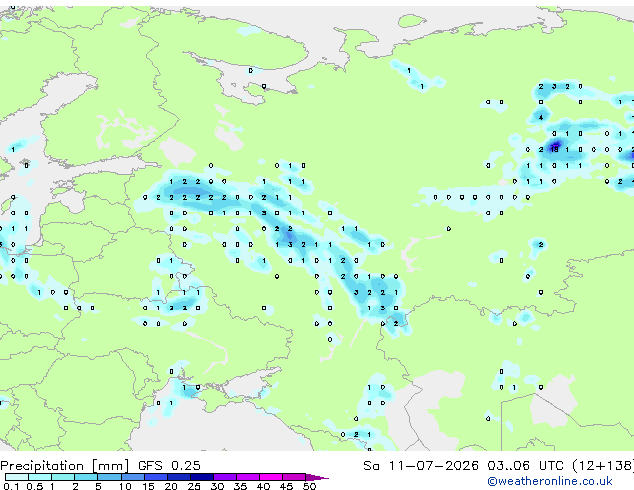Click the 30–35 mm purple swatch
The image size is (634, 490).
coord(225,477)
